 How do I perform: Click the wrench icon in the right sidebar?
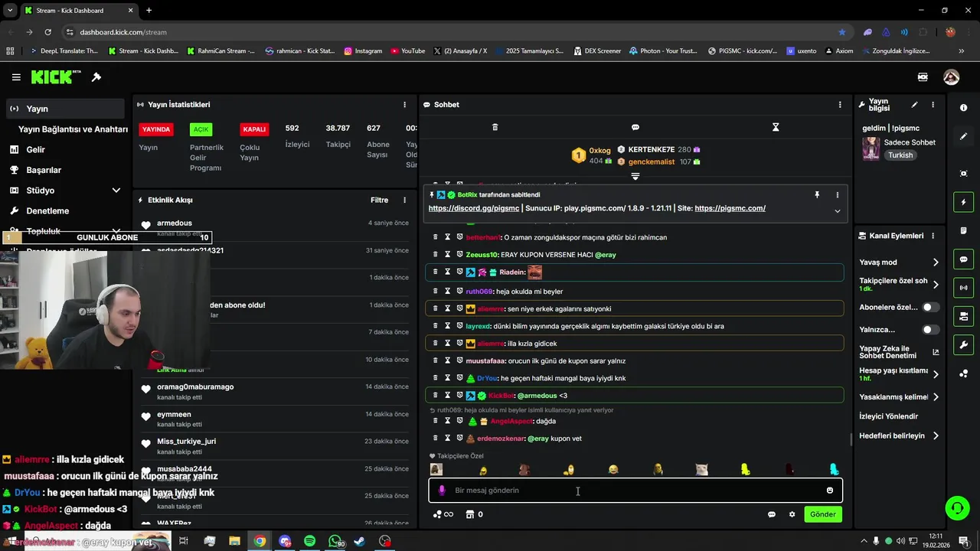(x=963, y=345)
